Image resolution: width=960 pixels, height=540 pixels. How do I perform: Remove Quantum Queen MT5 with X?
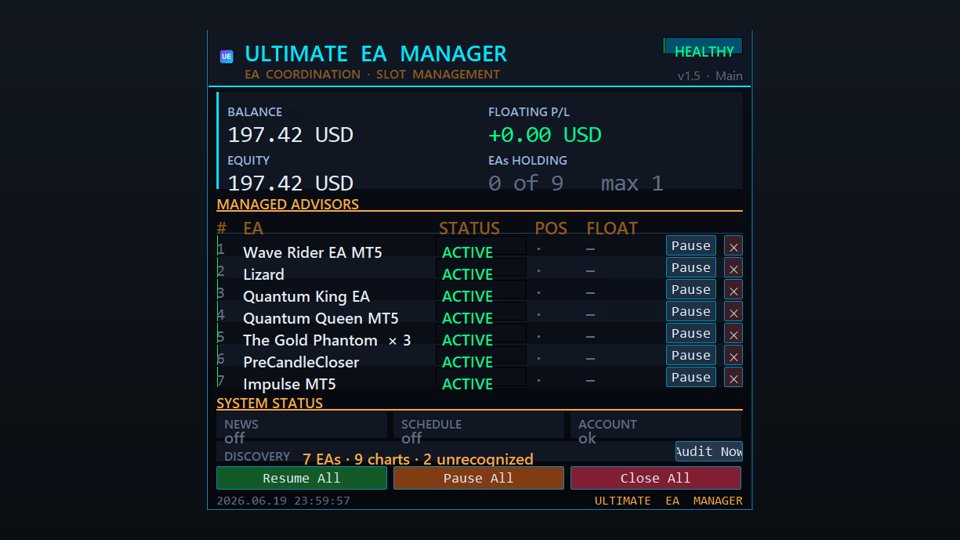point(733,312)
